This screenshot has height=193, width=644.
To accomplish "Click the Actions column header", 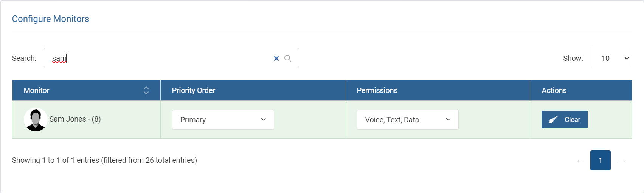I will pyautogui.click(x=554, y=90).
